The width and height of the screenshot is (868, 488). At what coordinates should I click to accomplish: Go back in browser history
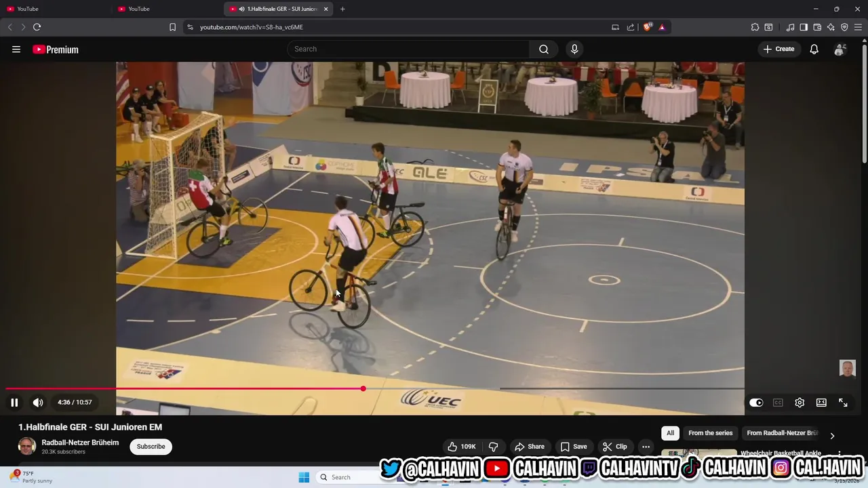(9, 27)
